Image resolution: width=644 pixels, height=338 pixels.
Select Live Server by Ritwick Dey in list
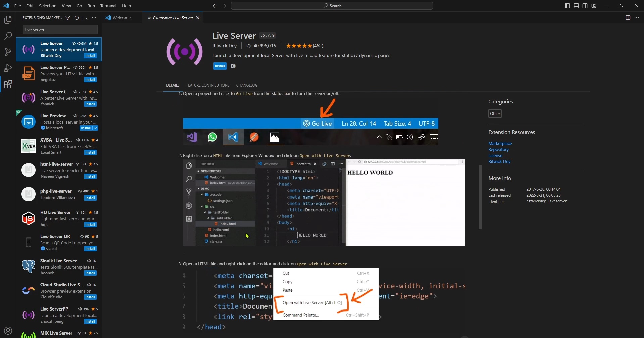pos(59,49)
